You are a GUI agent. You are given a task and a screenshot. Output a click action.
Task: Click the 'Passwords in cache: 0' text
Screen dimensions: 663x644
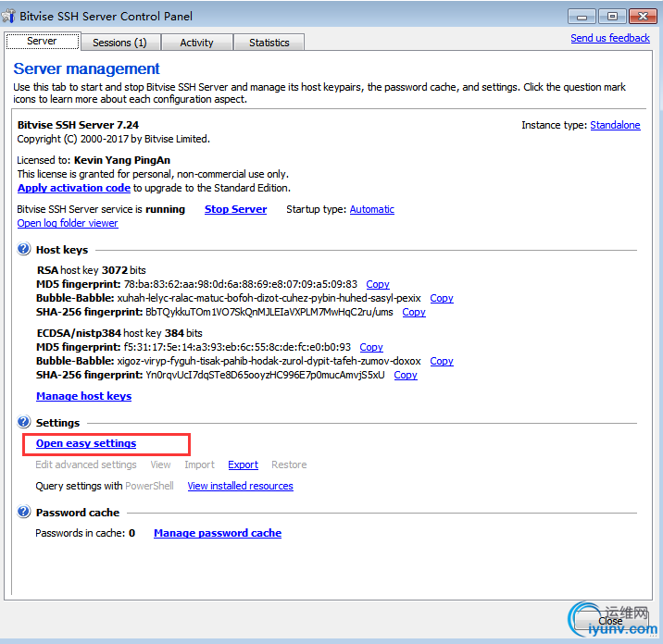point(85,533)
